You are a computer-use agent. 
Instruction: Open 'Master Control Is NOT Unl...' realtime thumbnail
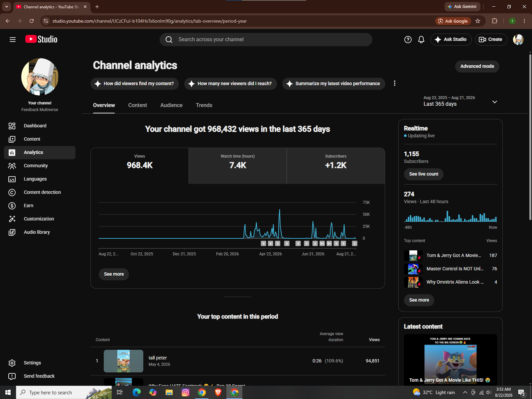pos(413,269)
